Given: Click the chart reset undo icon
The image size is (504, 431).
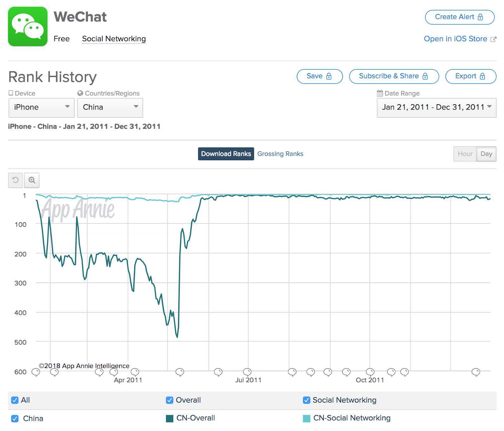Looking at the screenshot, I should coord(15,180).
